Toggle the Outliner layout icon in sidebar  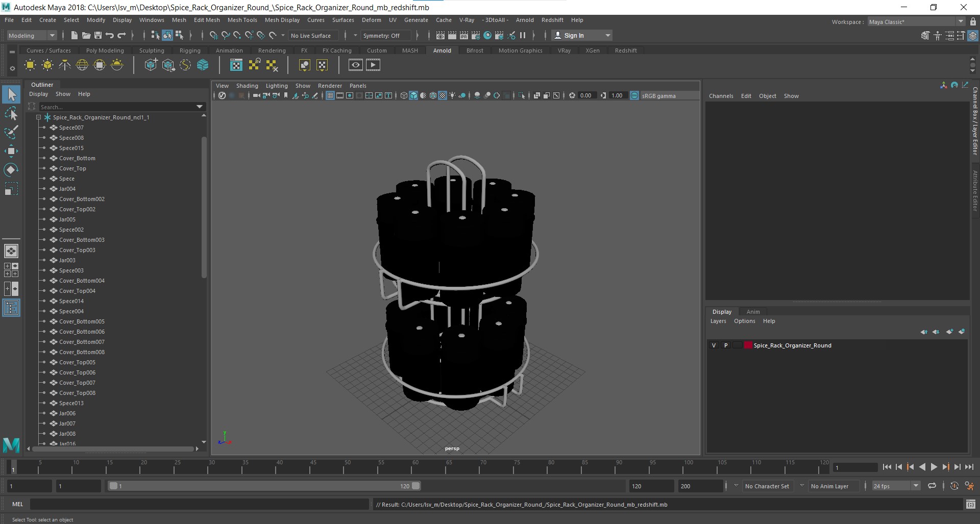[x=11, y=308]
